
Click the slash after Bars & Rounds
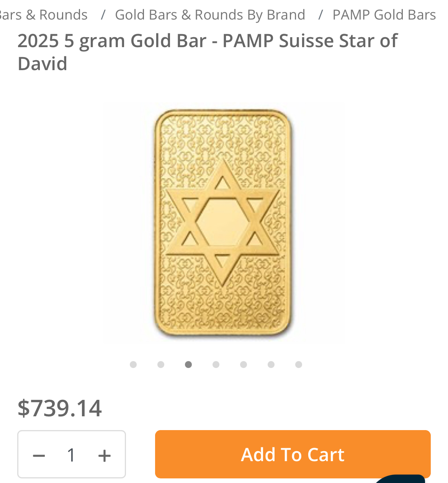[103, 15]
